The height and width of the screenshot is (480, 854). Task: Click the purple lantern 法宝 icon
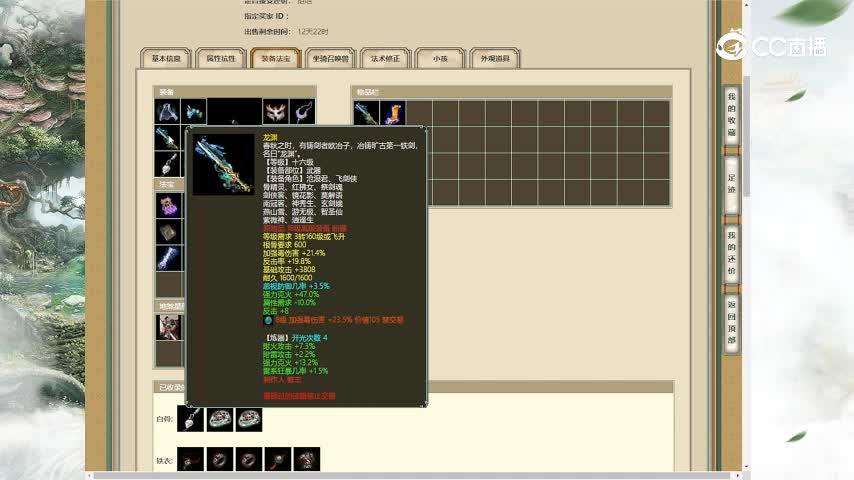[169, 206]
